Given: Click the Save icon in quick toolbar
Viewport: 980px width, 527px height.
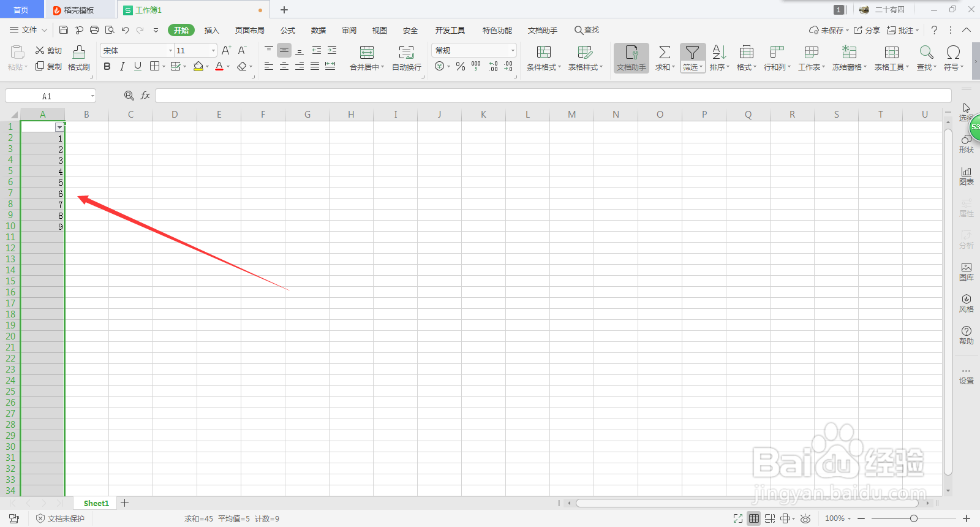Looking at the screenshot, I should click(x=64, y=29).
